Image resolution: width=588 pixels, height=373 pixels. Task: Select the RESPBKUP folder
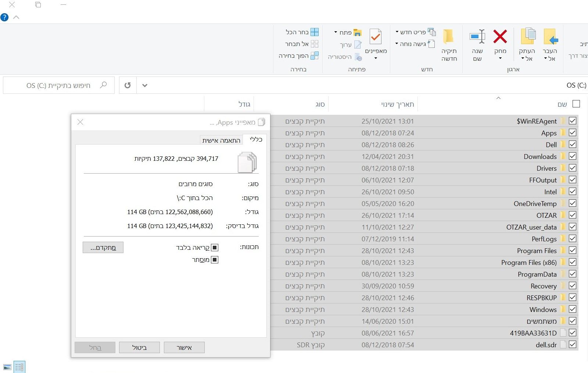(x=424, y=298)
